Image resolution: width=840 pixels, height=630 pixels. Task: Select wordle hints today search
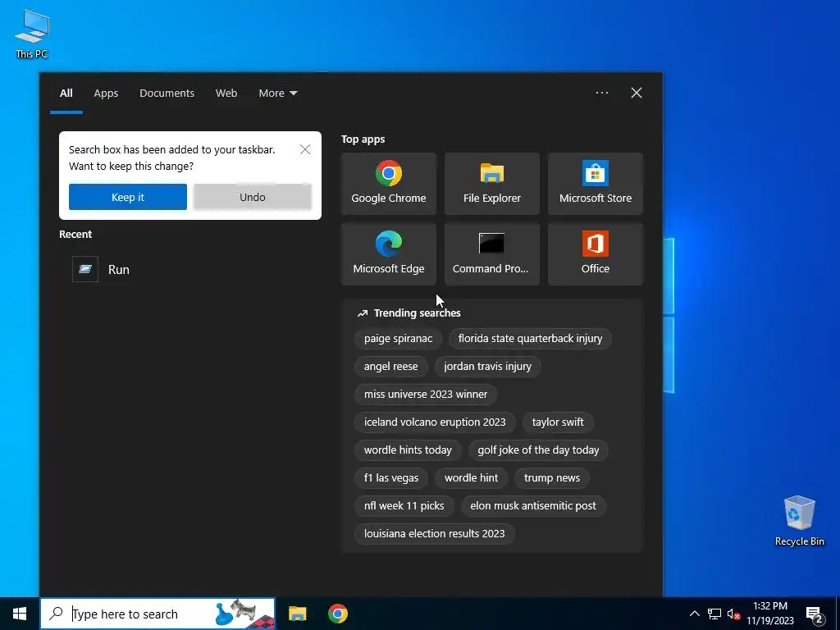408,450
